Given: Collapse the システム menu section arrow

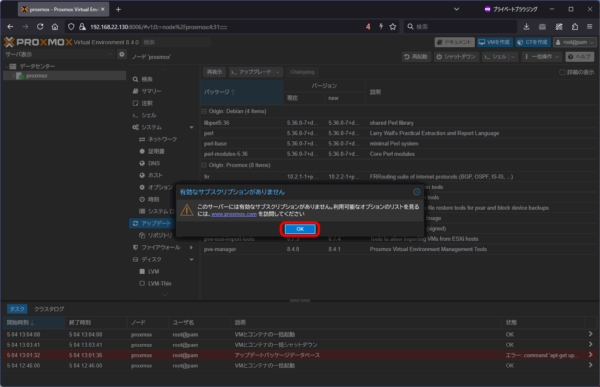Looking at the screenshot, I should 191,127.
